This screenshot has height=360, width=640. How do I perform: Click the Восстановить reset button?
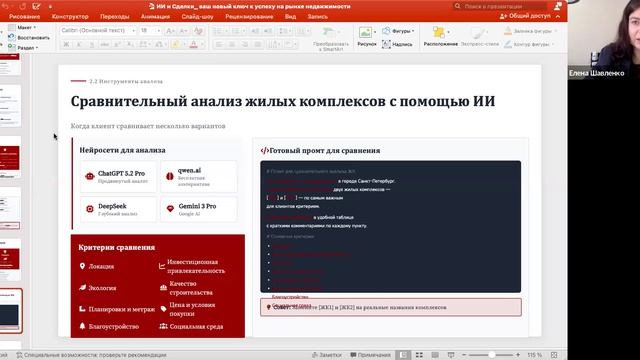point(29,38)
